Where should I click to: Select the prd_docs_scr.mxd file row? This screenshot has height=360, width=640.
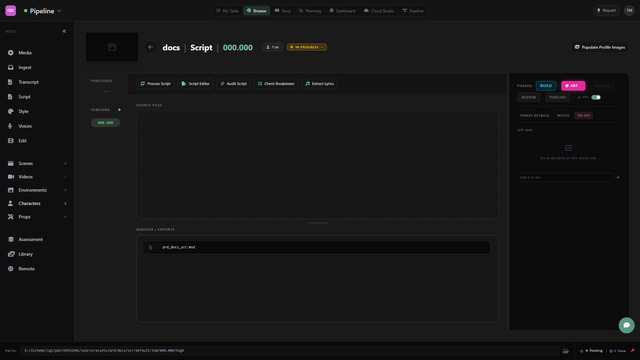tap(316, 247)
